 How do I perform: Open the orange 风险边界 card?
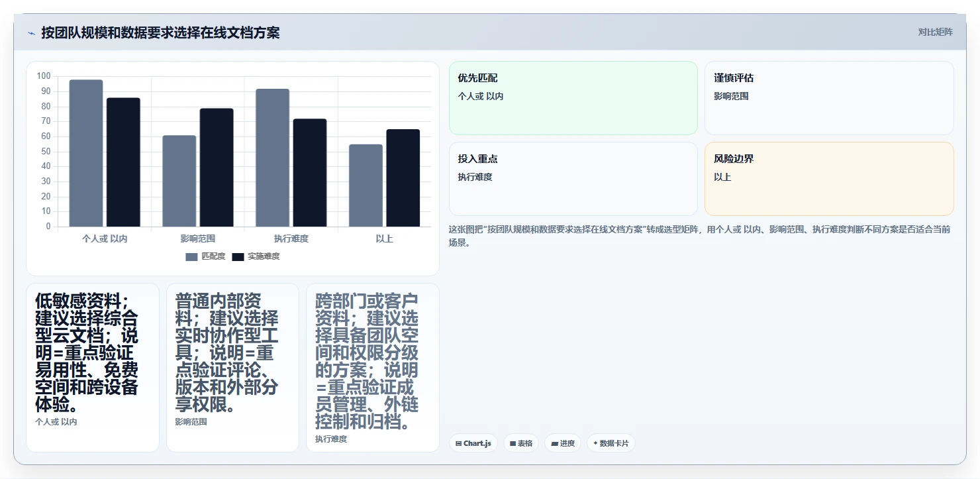[x=829, y=179]
